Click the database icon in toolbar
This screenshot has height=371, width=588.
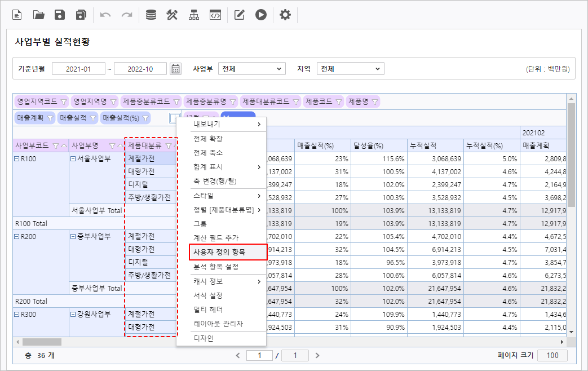coord(151,15)
